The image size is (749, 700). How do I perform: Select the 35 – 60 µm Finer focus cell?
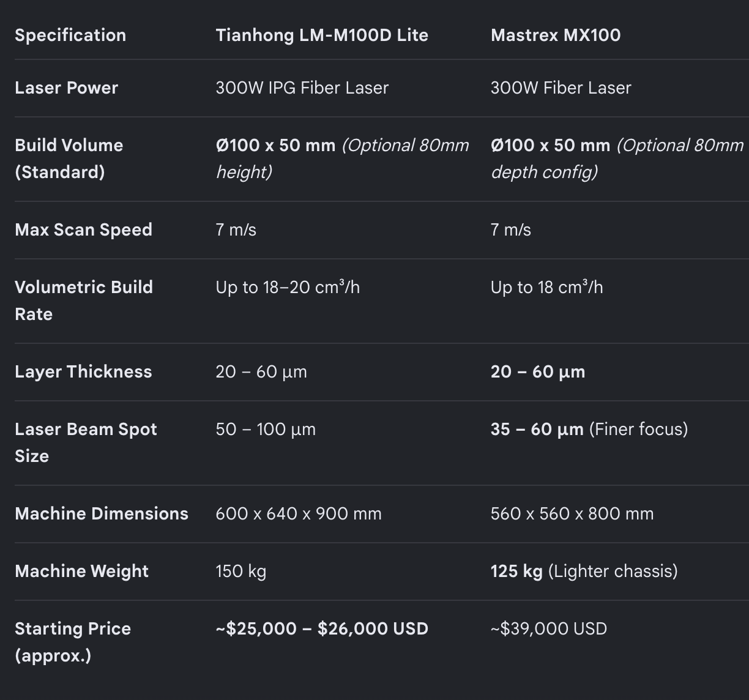(589, 430)
